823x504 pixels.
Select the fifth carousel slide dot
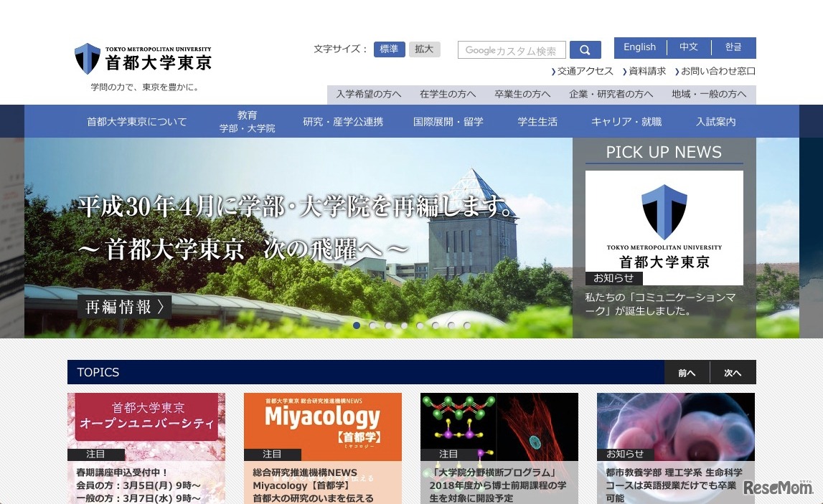point(419,325)
